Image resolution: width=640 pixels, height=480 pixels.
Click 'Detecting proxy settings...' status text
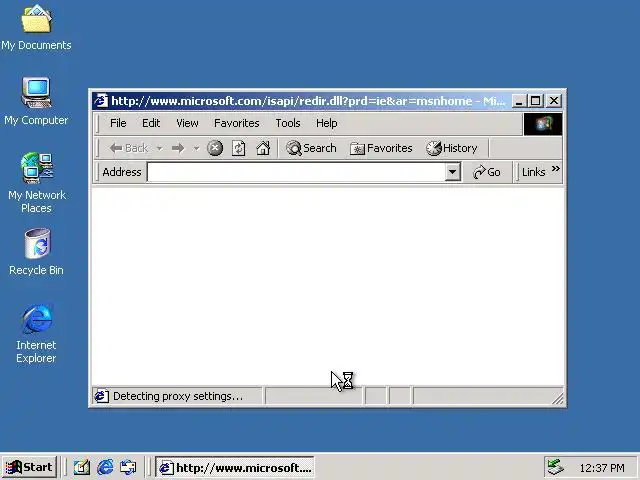[178, 396]
